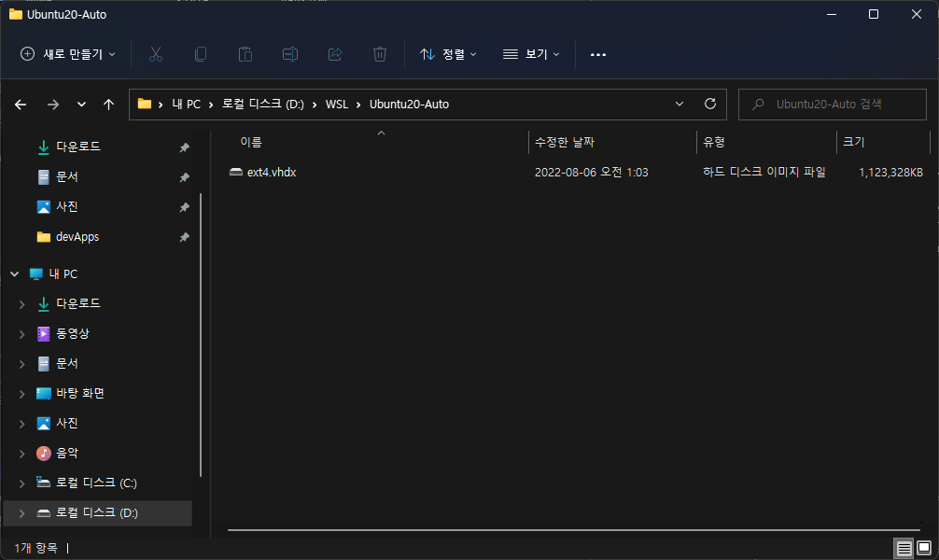Select 로컬 디스크 (C:) drive
This screenshot has height=560, width=939.
click(96, 483)
